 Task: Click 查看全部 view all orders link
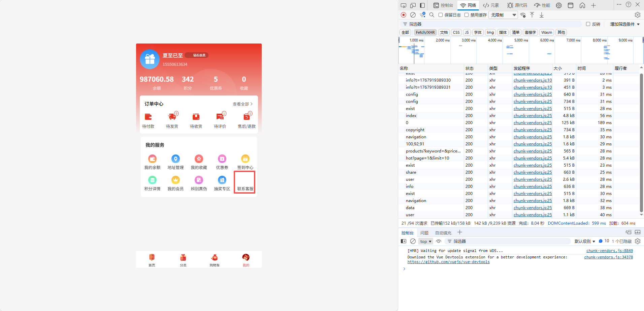(x=243, y=104)
